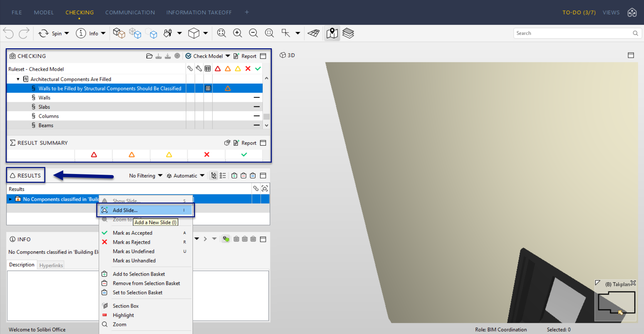Screen dimensions: 644x334
Task: Click the Undo arrow in the toolbar
Action: coord(8,33)
